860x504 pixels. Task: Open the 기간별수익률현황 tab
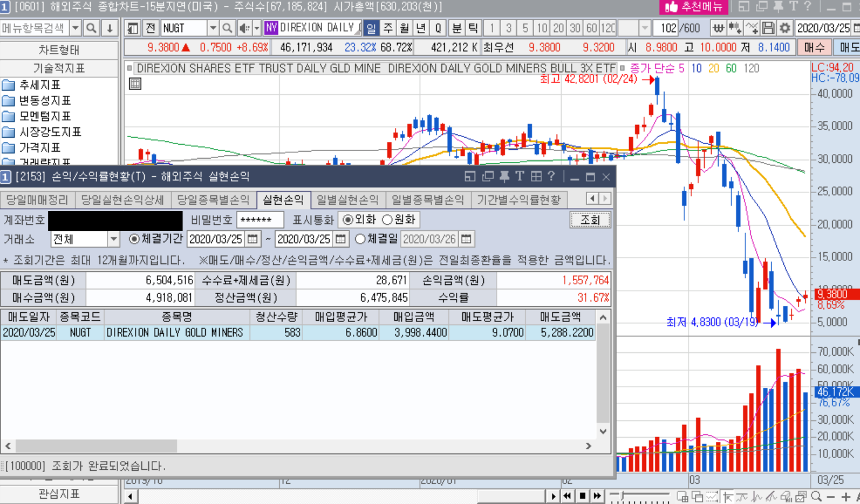pyautogui.click(x=519, y=200)
